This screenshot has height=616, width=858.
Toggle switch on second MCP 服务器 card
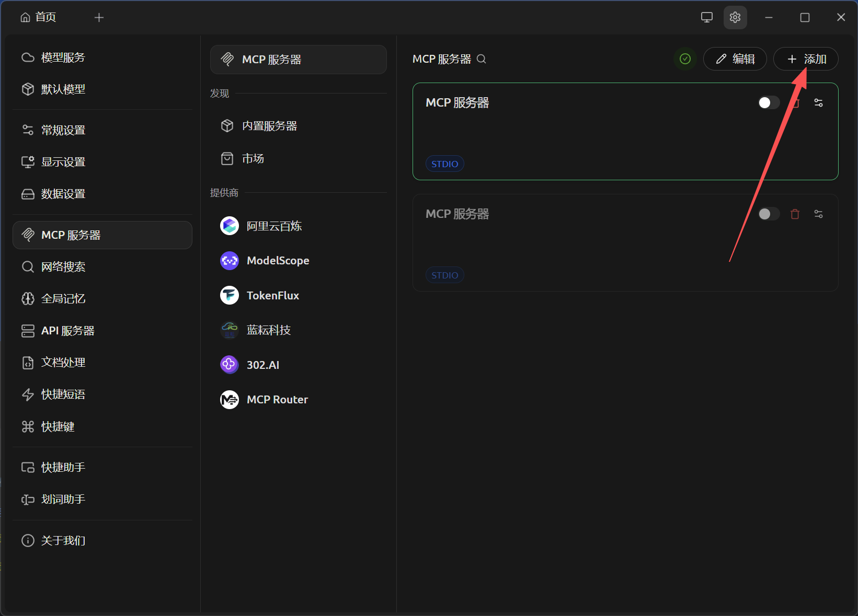click(769, 214)
